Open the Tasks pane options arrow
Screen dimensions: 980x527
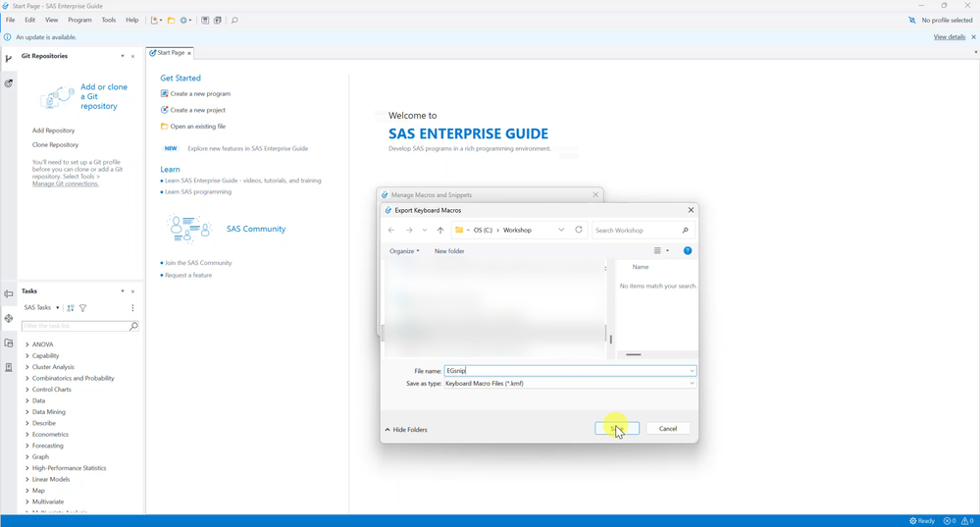(123, 291)
